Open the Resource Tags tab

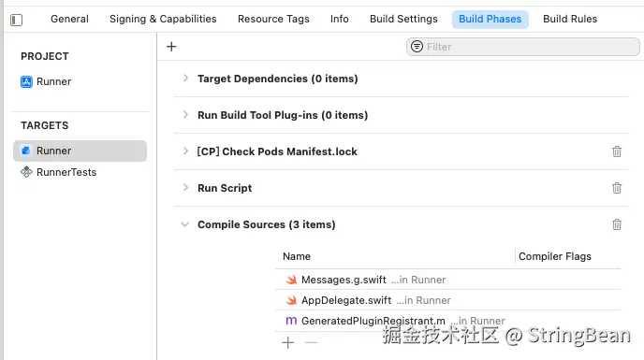coord(273,19)
